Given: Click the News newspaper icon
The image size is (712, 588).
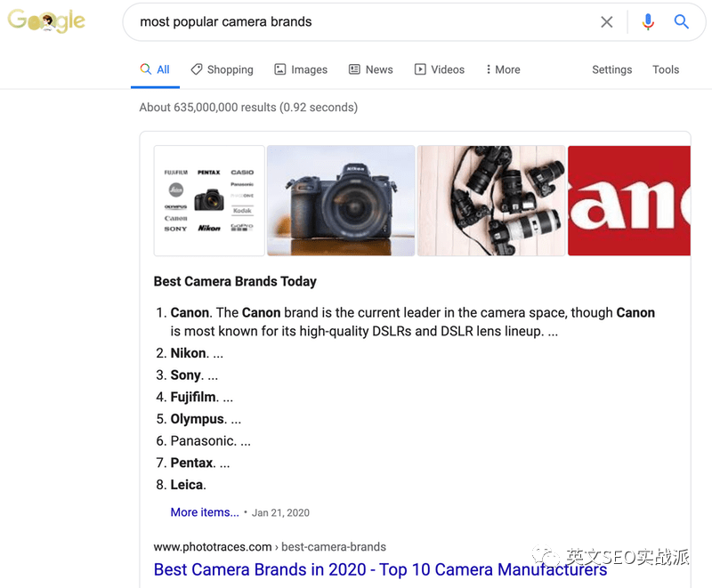Looking at the screenshot, I should [354, 69].
